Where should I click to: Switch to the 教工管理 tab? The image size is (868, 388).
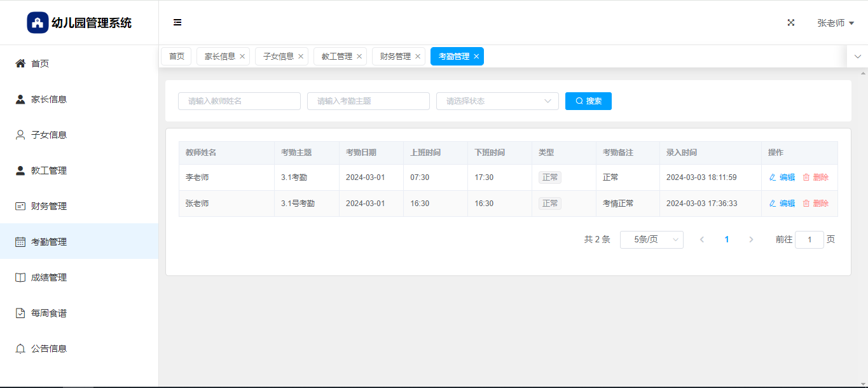pyautogui.click(x=336, y=57)
